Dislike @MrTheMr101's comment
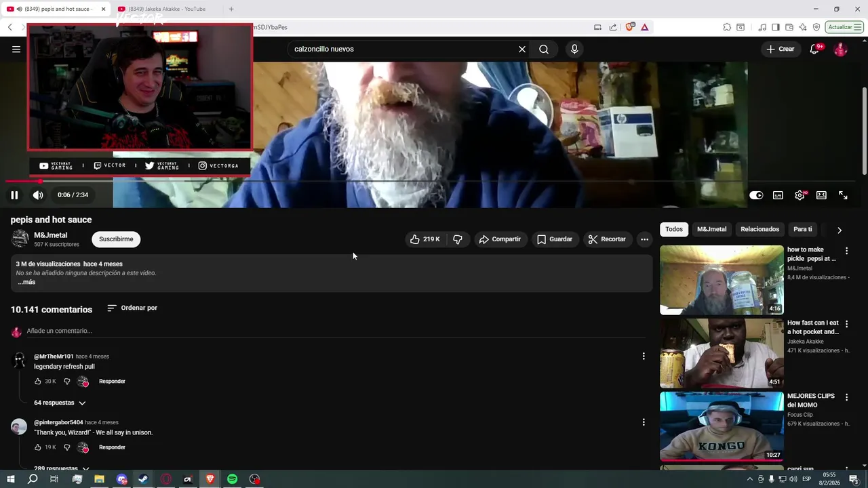The image size is (868, 488). pyautogui.click(x=66, y=382)
